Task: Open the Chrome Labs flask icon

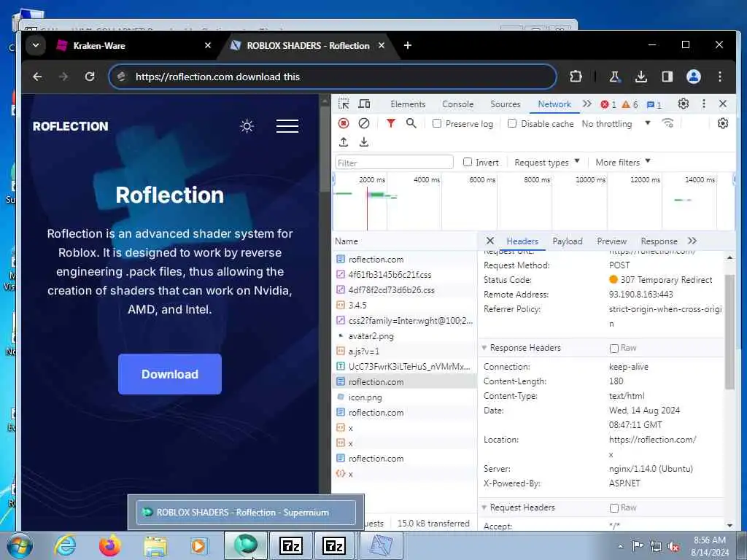Action: [x=614, y=77]
